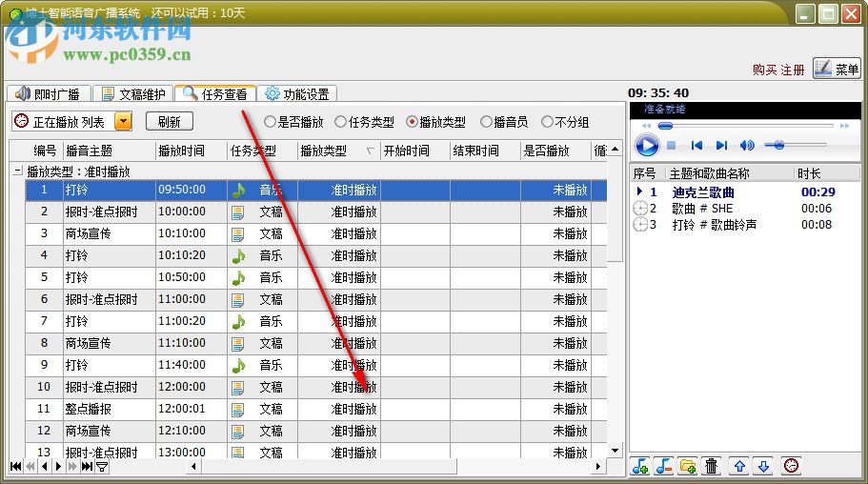
Task: Switch to the 任务查看 tab
Action: point(215,93)
